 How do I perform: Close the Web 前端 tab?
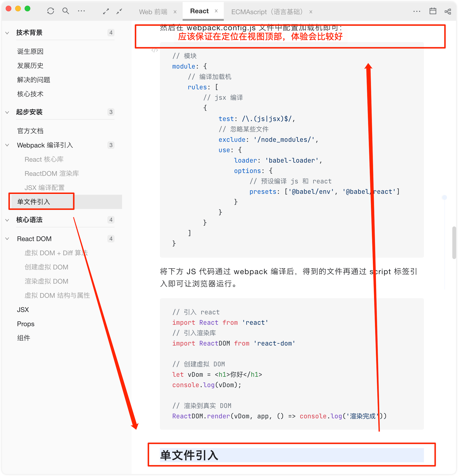(175, 12)
